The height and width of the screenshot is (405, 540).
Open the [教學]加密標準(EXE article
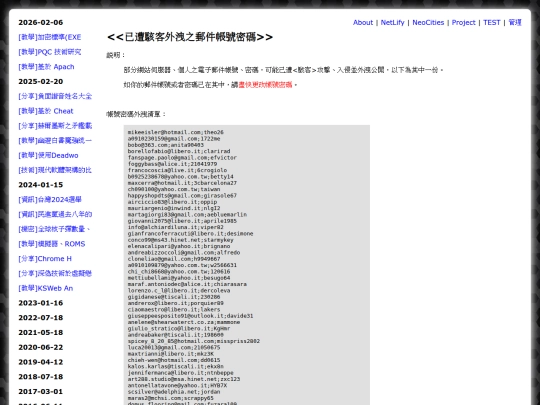(50, 37)
